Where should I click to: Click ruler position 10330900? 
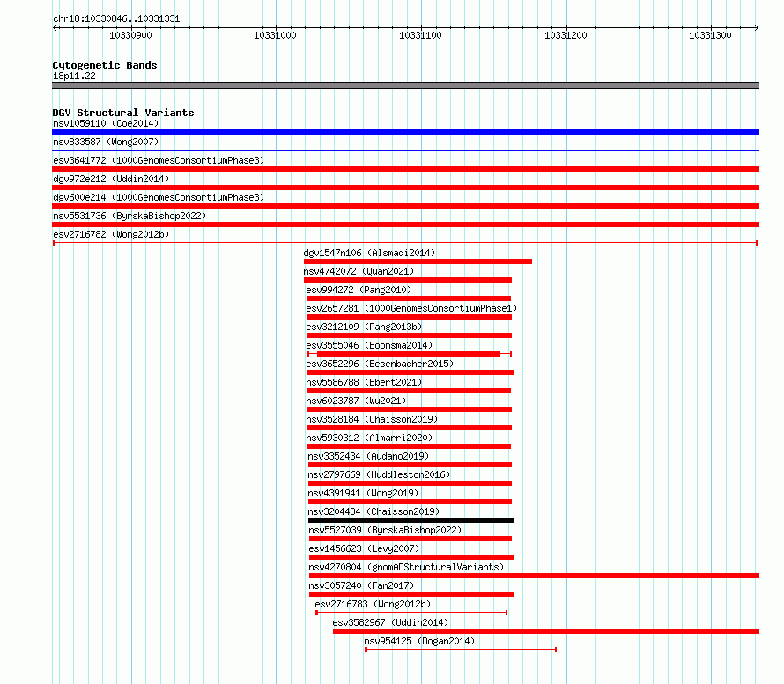coord(130,35)
